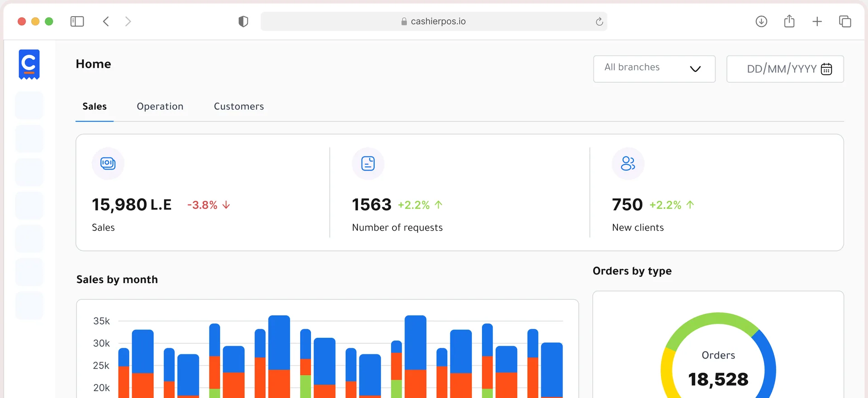
Task: Click the green up arrow beside 1563 requests
Action: (x=439, y=205)
